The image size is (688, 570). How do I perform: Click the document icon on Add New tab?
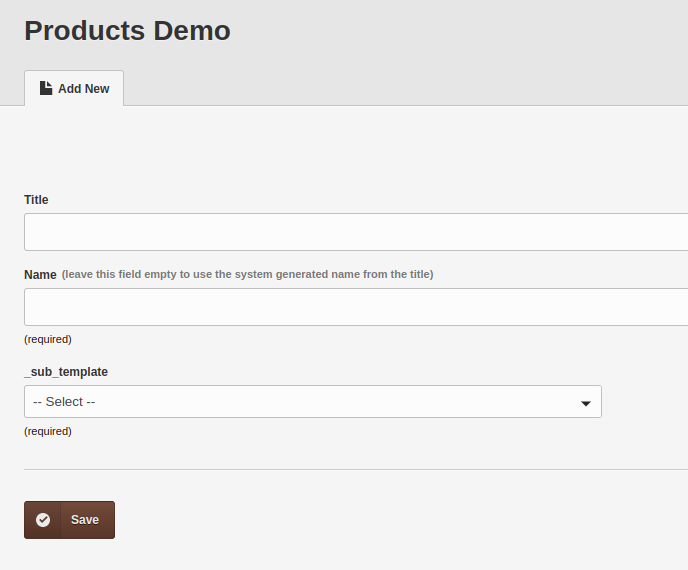pos(46,88)
